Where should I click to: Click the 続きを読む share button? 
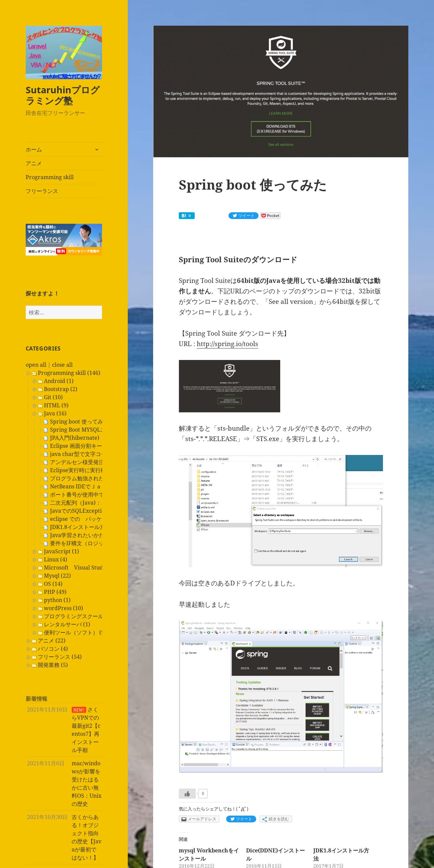coord(275,819)
